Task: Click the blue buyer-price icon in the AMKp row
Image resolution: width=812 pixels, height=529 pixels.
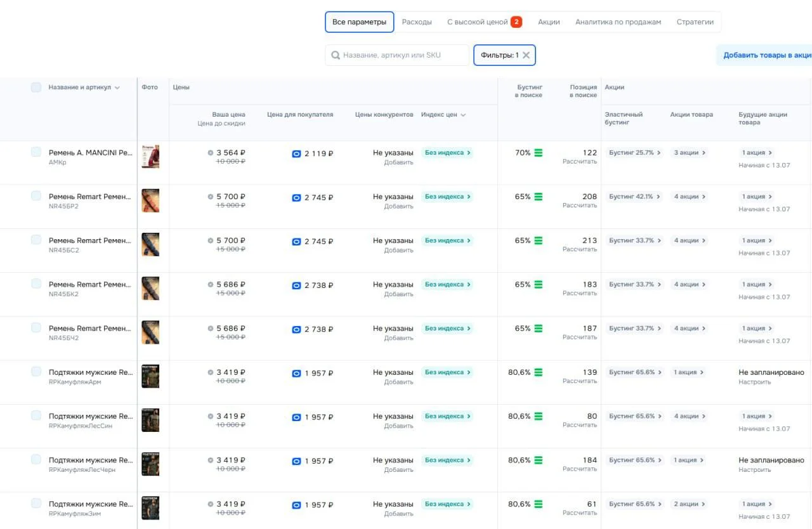Action: pos(296,153)
